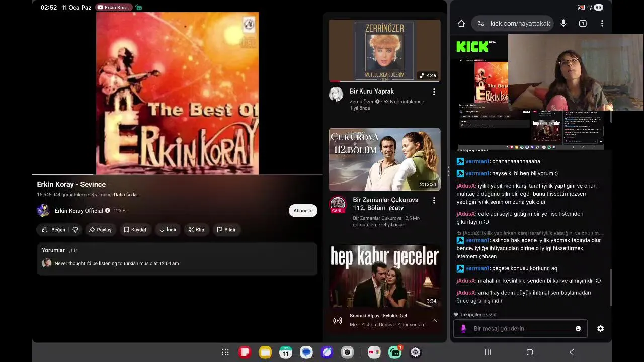Open options for Bir Zamanlar Çukurova video
Viewport: 644px width, 362px height.
coord(434,200)
